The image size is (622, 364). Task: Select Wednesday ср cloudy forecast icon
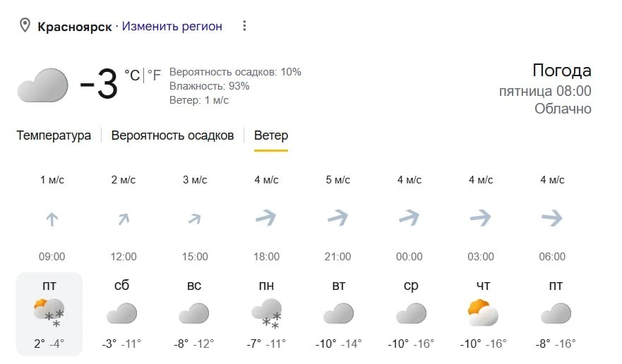411,313
